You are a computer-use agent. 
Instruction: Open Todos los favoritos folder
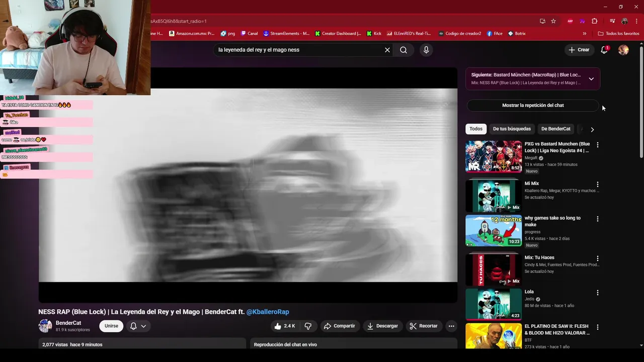[618, 34]
